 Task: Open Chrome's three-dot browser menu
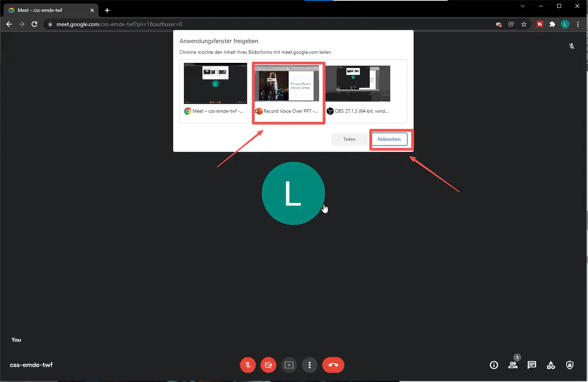coord(578,24)
